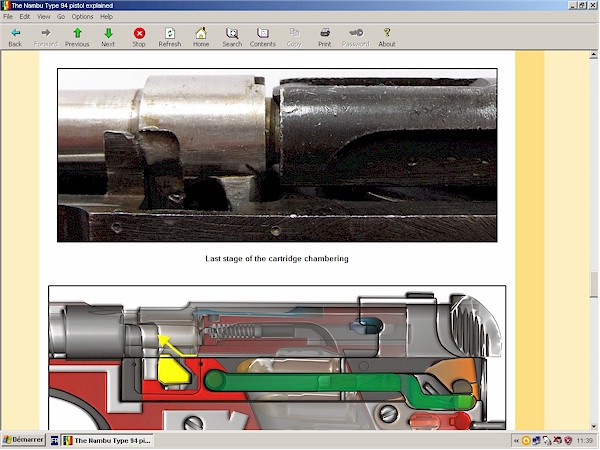
Task: Stop loading with the red Stop button
Action: click(x=139, y=37)
